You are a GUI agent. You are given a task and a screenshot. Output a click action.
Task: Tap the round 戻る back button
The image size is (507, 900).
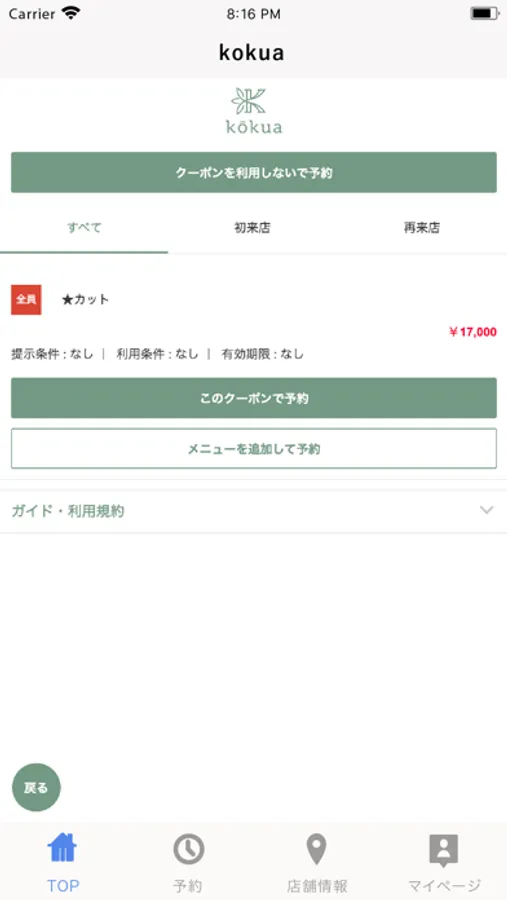point(36,788)
